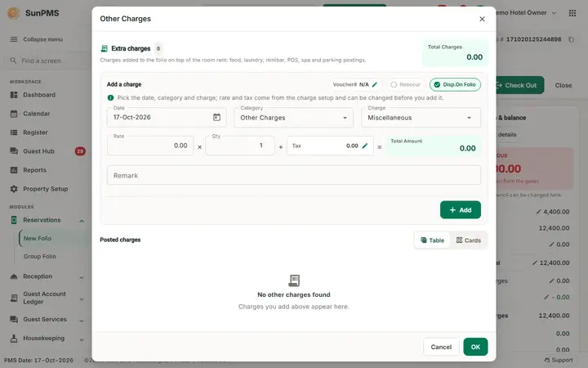Open the Register page

pyautogui.click(x=35, y=132)
